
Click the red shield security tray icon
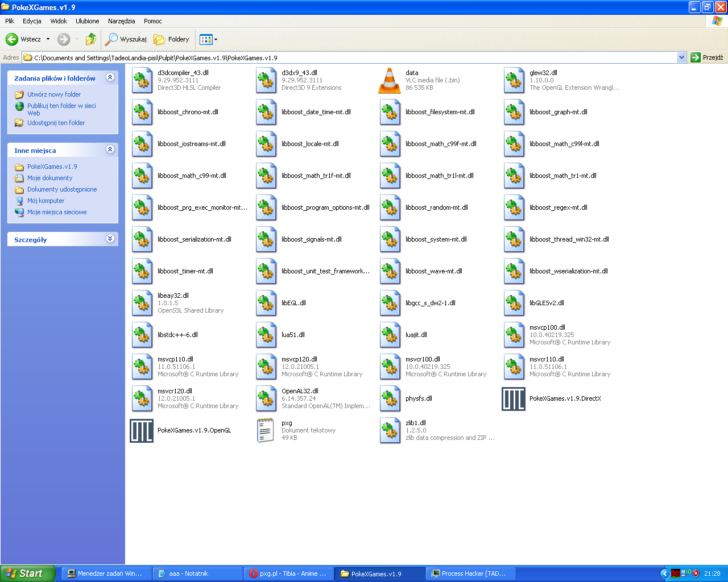(696, 573)
